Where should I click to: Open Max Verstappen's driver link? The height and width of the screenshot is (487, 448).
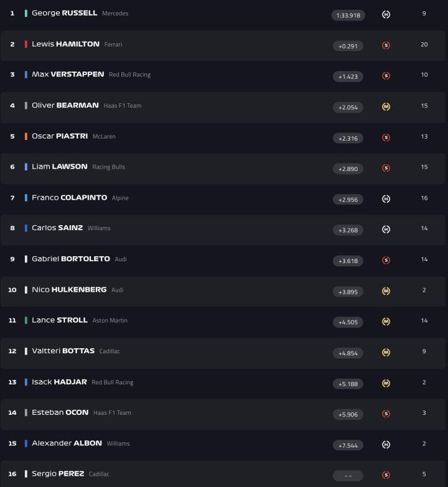click(x=68, y=75)
